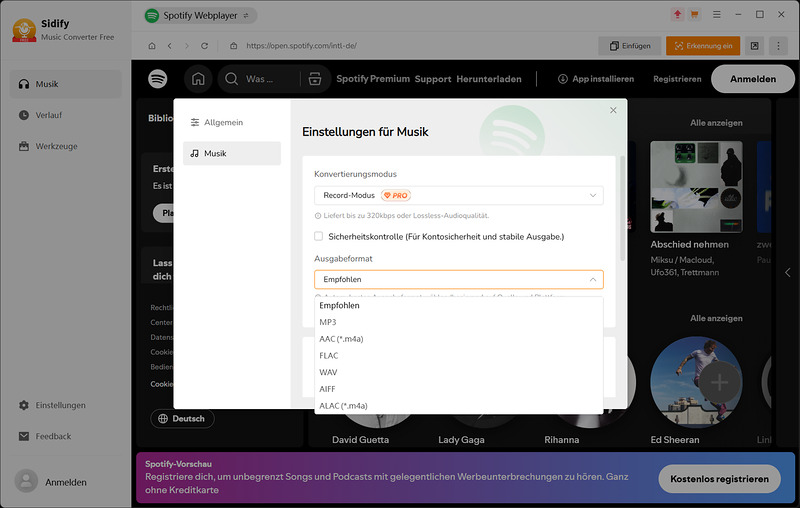This screenshot has width=800, height=508.
Task: Open the pop-out window icon
Action: [755, 46]
